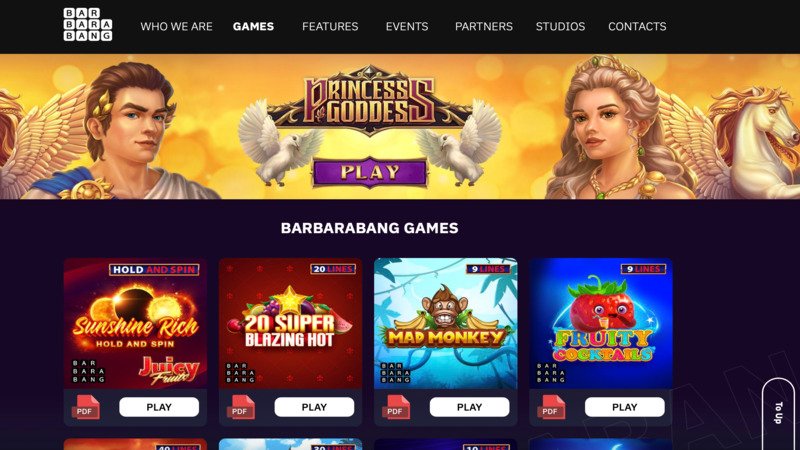Click the purple PLAY button on the banner
Screen dimensions: 800x450
pos(370,172)
